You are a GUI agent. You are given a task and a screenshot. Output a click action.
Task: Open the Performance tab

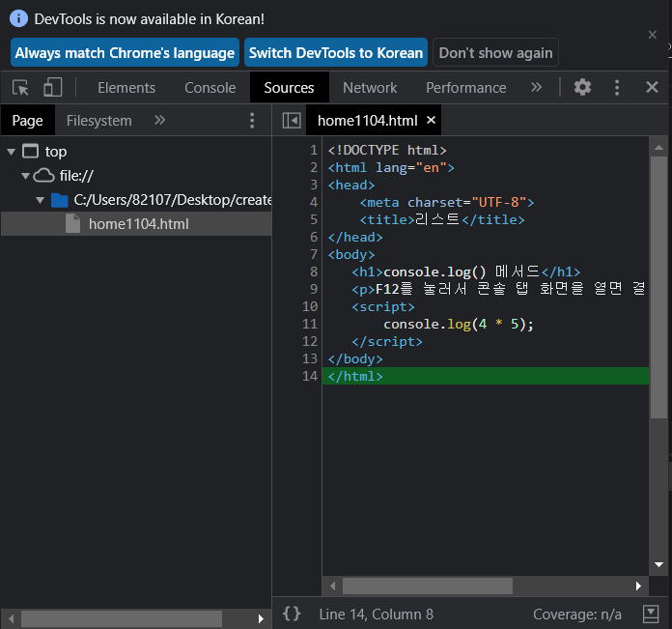[x=466, y=88]
